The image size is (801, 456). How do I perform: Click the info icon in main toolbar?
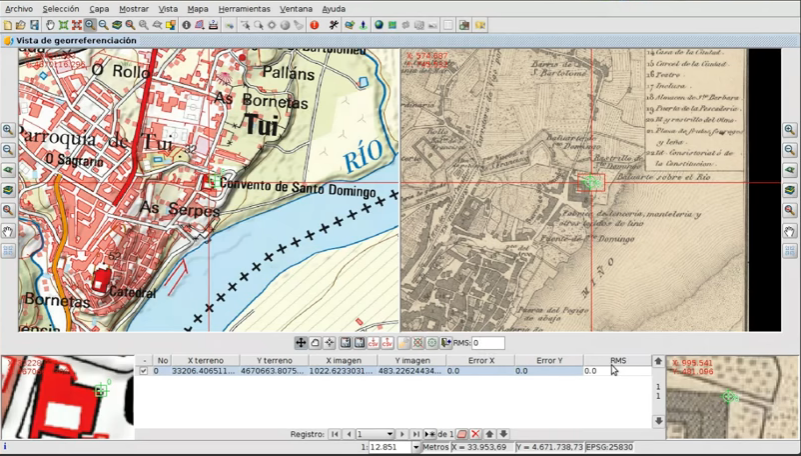[186, 24]
